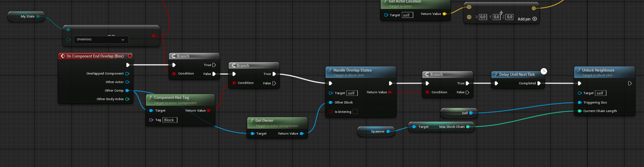
Task: Click the False pin of the second Branch node
Action: [x=274, y=83]
